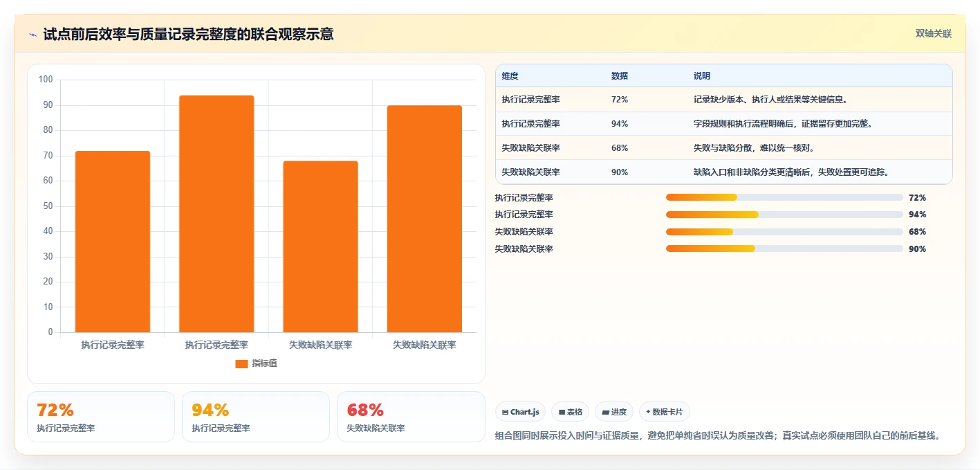Click the 双轴关联 badge in the header
The height and width of the screenshot is (470, 980).
[x=934, y=34]
